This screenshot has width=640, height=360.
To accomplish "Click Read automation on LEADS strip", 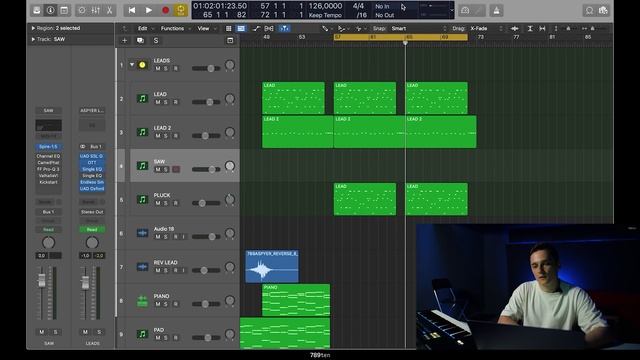I will point(92,229).
